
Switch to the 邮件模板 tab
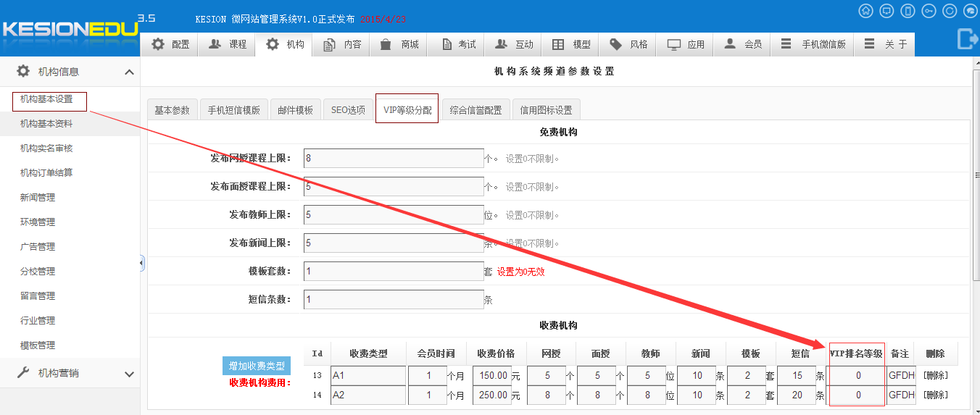pos(295,110)
